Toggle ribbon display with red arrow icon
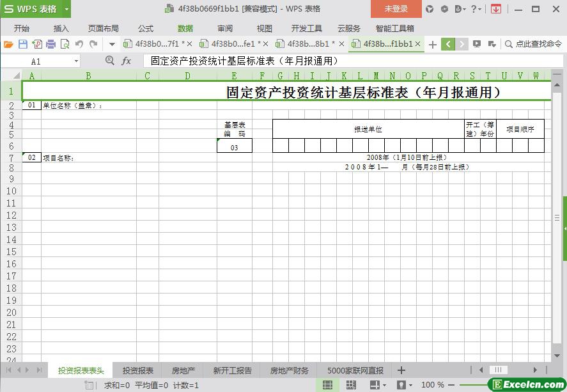Screen dimensions: 567x392 point(496,9)
